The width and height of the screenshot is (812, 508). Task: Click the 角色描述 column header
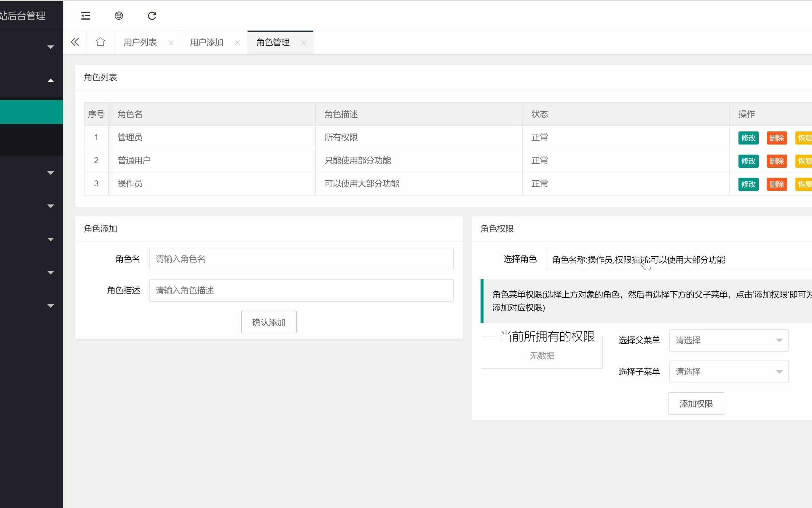point(419,114)
